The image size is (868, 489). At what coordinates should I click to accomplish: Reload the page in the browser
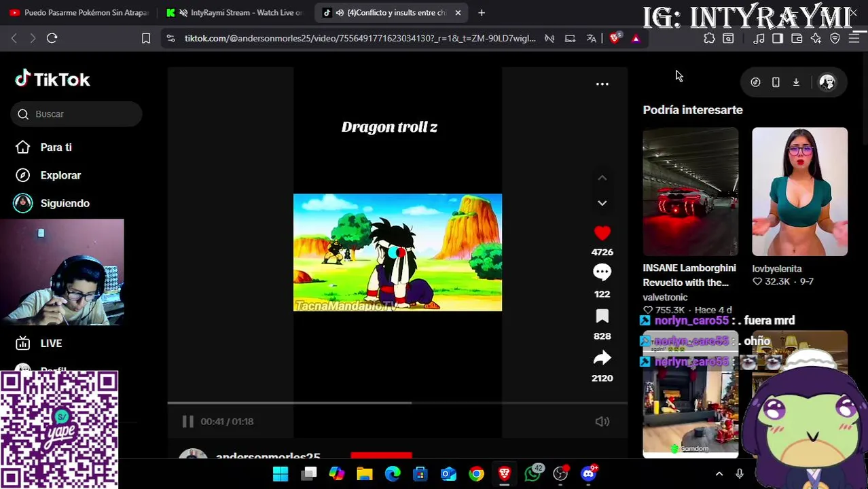(52, 39)
